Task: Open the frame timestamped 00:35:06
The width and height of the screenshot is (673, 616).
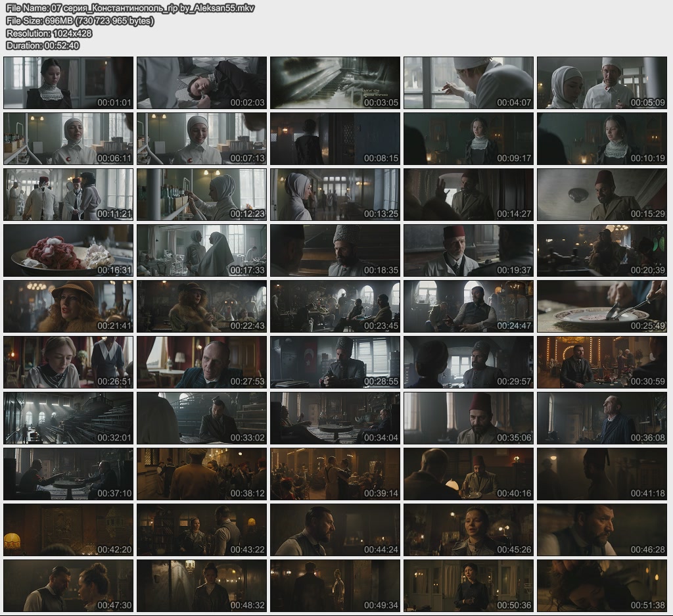Action: coord(469,417)
